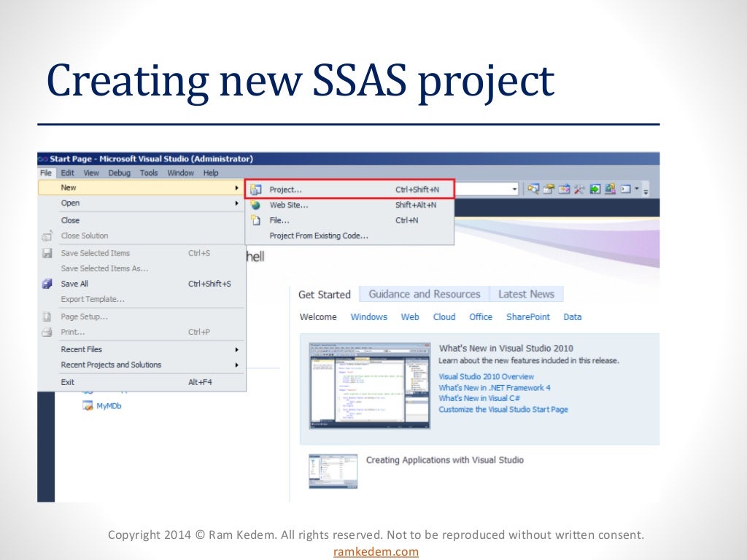Click the New Project icon in submenu
This screenshot has height=560, width=747.
pyautogui.click(x=256, y=190)
